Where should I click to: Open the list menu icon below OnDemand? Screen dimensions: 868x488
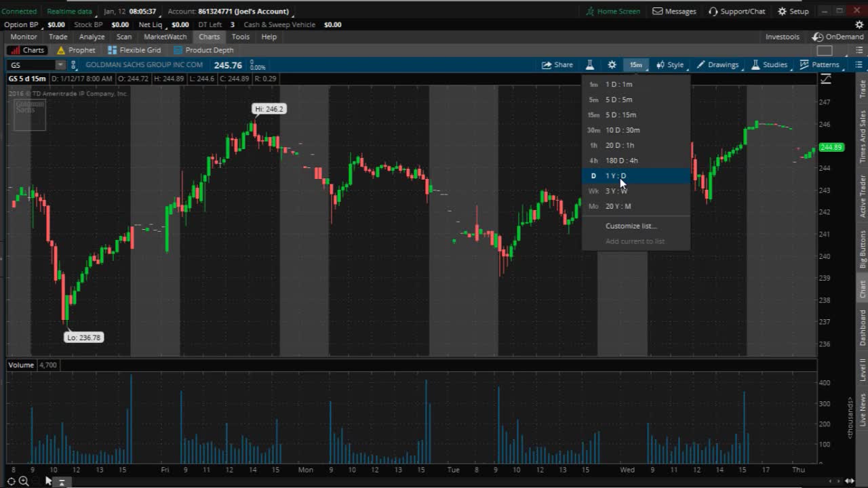click(x=859, y=50)
